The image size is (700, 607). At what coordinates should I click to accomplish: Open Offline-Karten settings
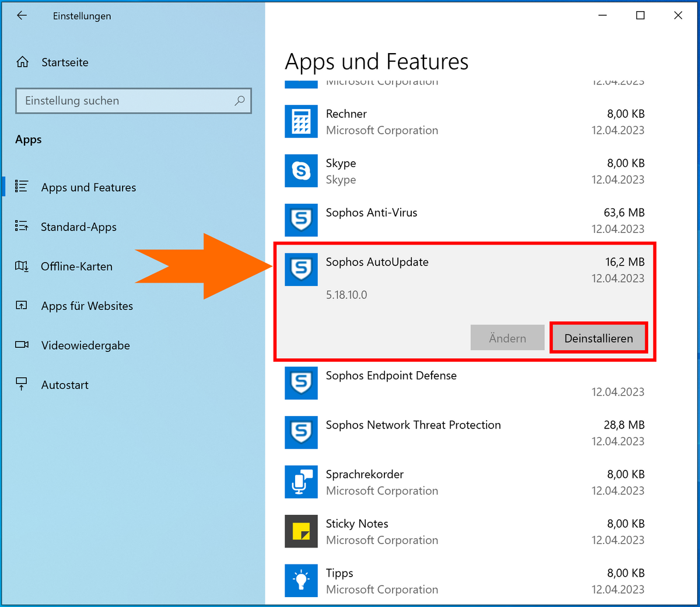click(x=76, y=266)
